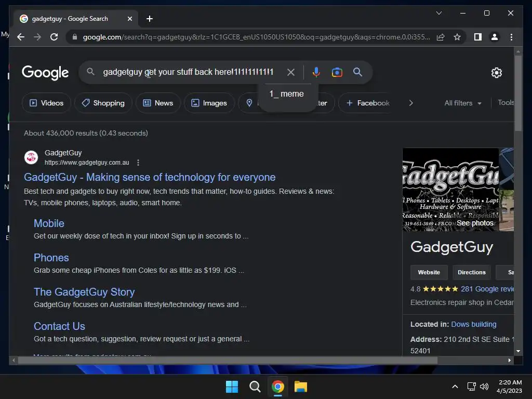Click GadgetGuy site favicon
532x399 pixels.
click(31, 157)
